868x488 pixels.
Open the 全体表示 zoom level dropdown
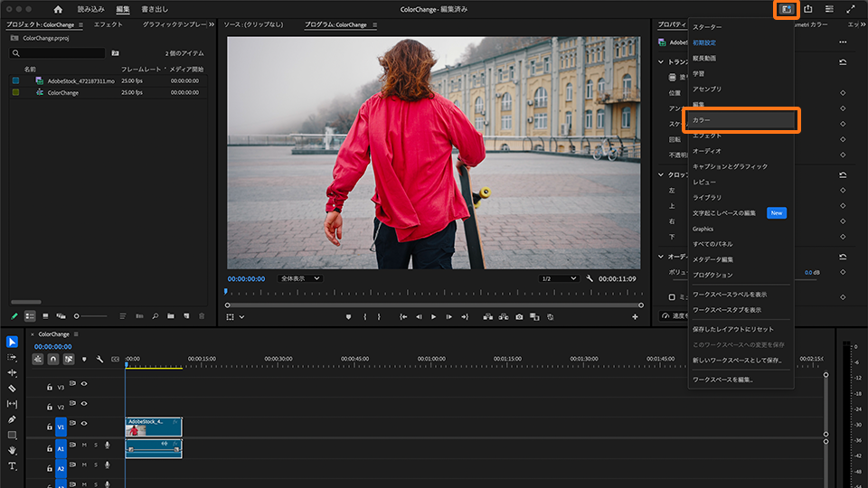coord(299,278)
